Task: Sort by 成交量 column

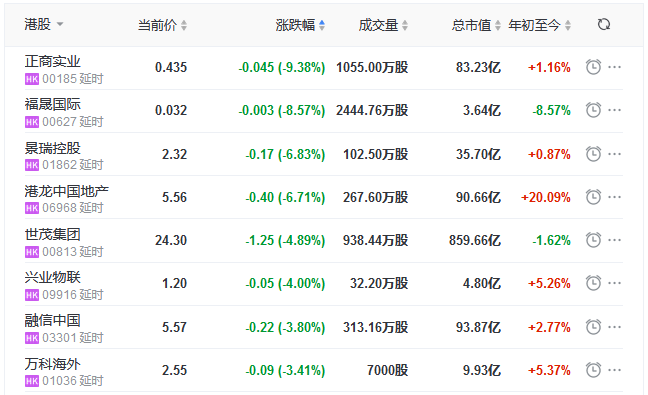Action: [383, 25]
